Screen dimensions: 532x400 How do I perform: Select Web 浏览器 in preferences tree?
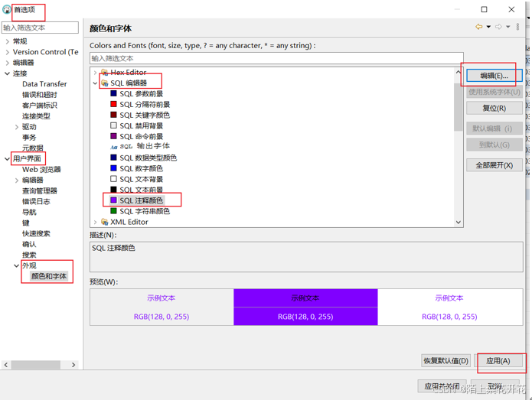pos(41,170)
